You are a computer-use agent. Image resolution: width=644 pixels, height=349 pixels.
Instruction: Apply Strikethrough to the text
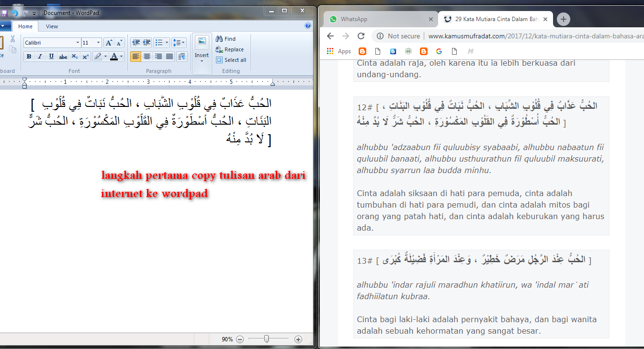62,56
